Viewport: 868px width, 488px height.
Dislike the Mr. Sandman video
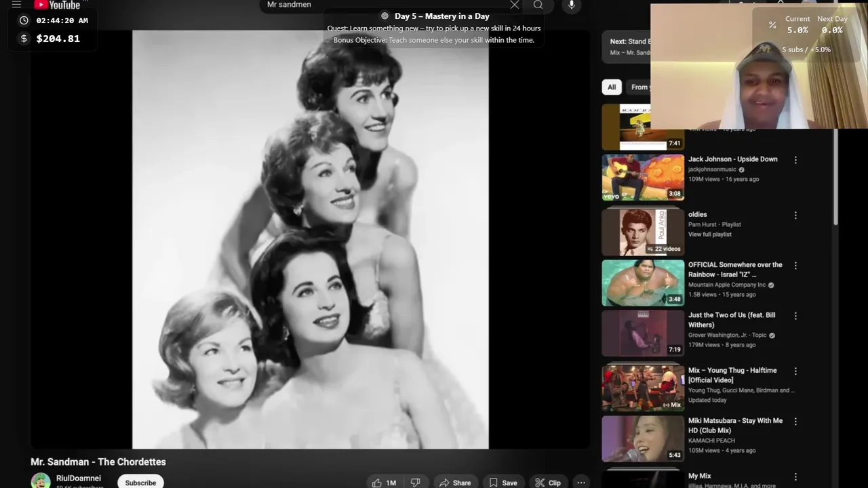tap(415, 483)
